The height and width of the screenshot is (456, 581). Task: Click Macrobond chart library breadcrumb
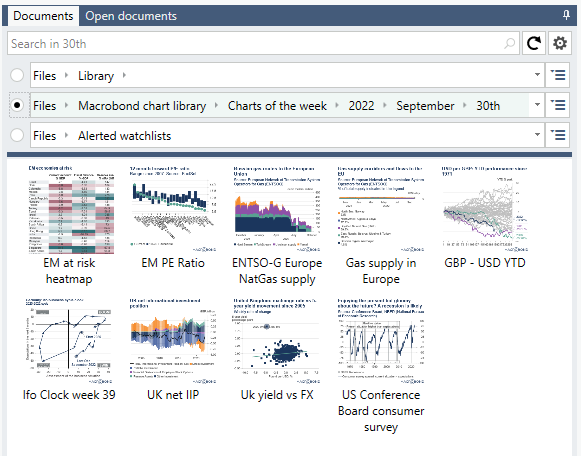point(142,106)
